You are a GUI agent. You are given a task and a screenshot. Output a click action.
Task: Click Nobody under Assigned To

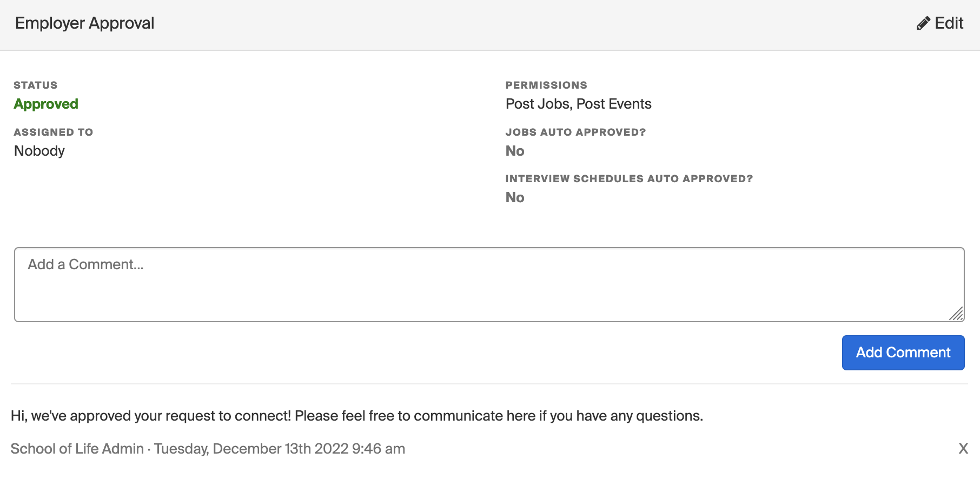click(39, 151)
